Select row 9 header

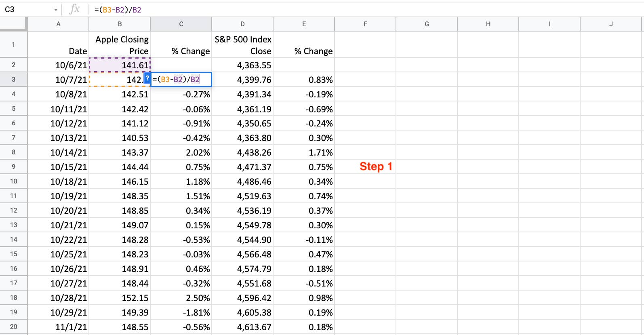point(13,166)
